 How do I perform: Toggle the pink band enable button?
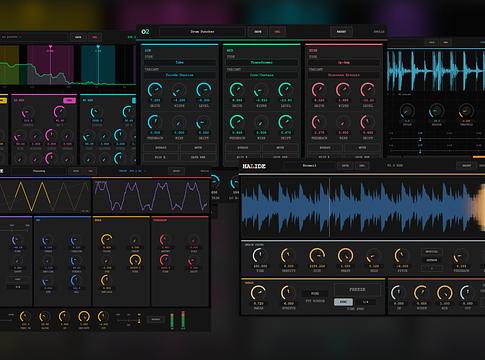click(69, 100)
